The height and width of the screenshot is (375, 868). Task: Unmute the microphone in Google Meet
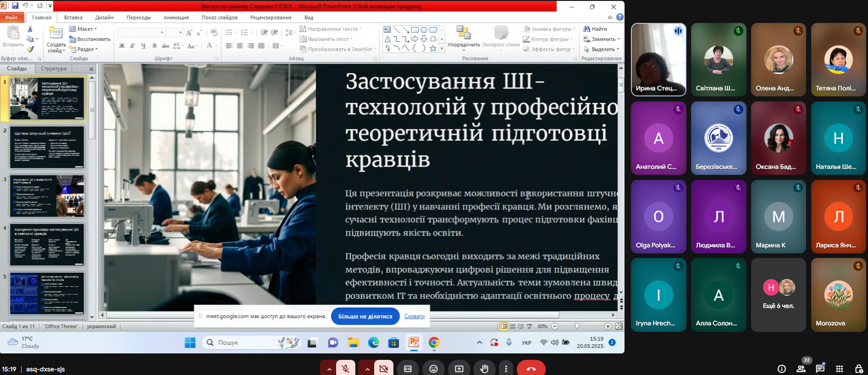coord(346,369)
